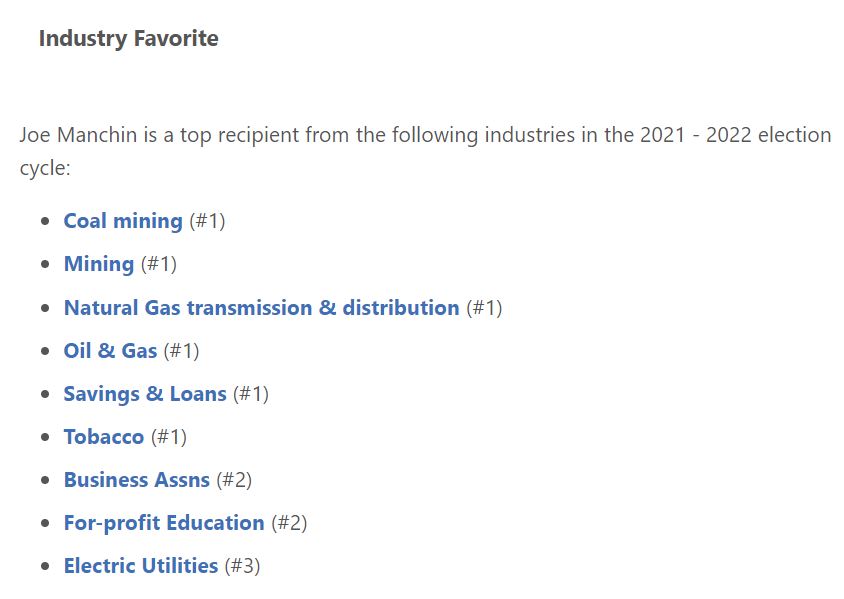Click the #2 rank beside For-profit Education
The image size is (844, 599).
[x=289, y=523]
